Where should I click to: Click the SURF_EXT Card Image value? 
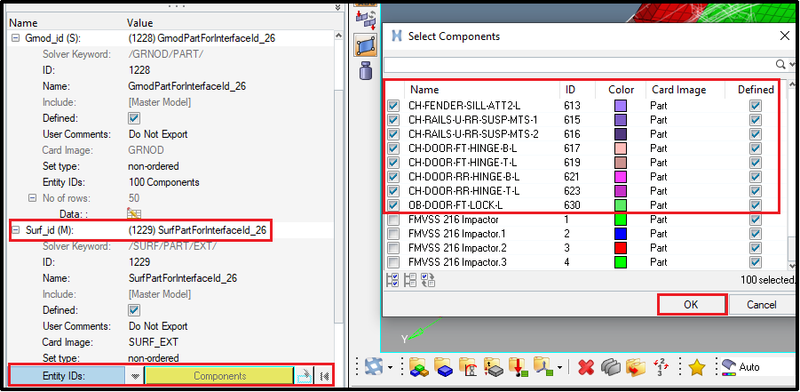pos(153,342)
